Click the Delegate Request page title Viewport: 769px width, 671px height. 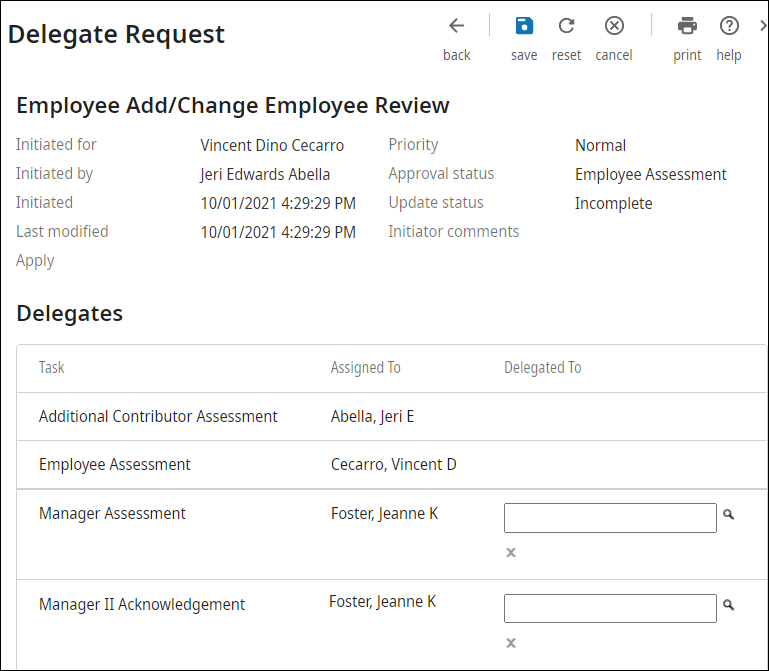(116, 34)
